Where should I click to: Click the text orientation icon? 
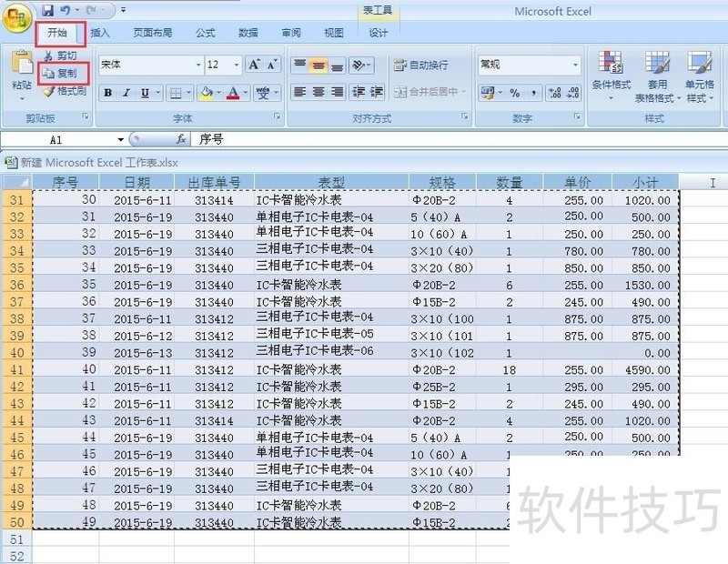click(x=359, y=65)
